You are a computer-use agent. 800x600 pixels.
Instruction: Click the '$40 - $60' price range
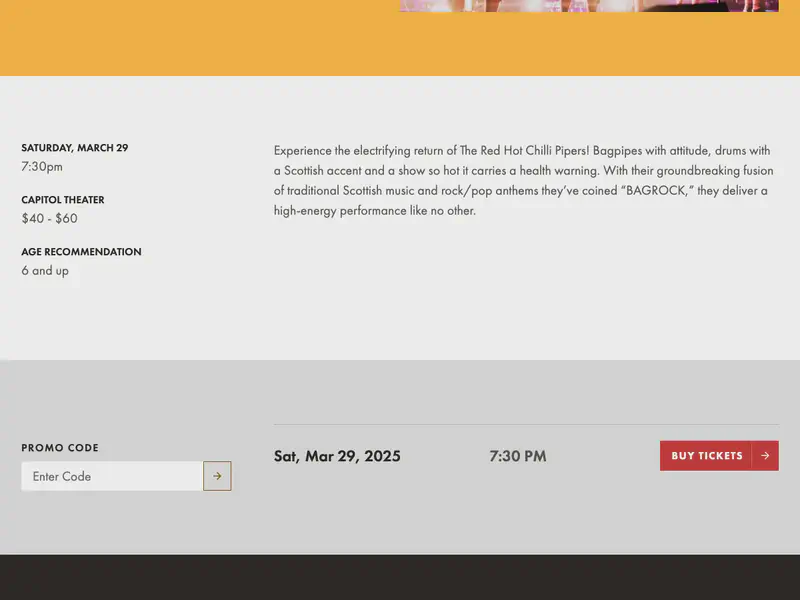point(49,218)
